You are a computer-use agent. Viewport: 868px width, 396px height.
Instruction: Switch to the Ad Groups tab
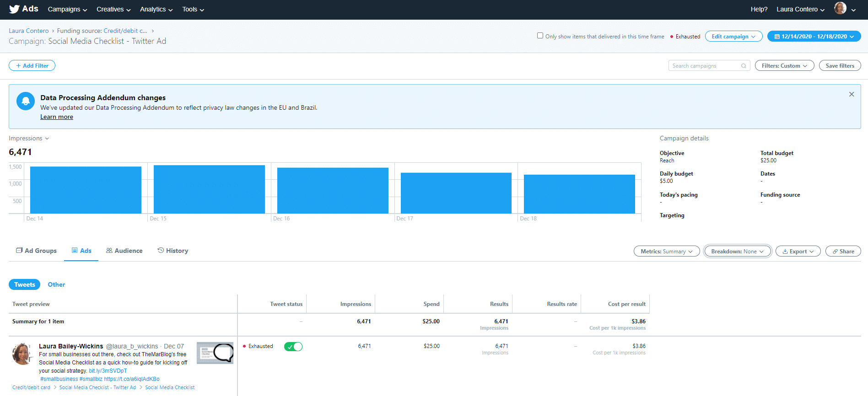tap(36, 251)
